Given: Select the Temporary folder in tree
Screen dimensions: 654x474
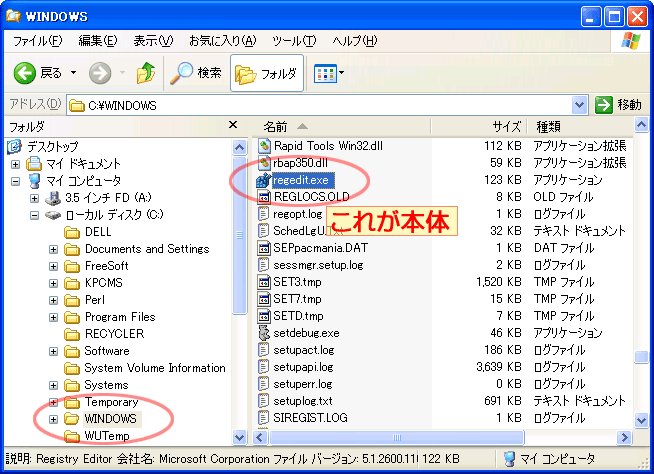Looking at the screenshot, I should tap(111, 402).
